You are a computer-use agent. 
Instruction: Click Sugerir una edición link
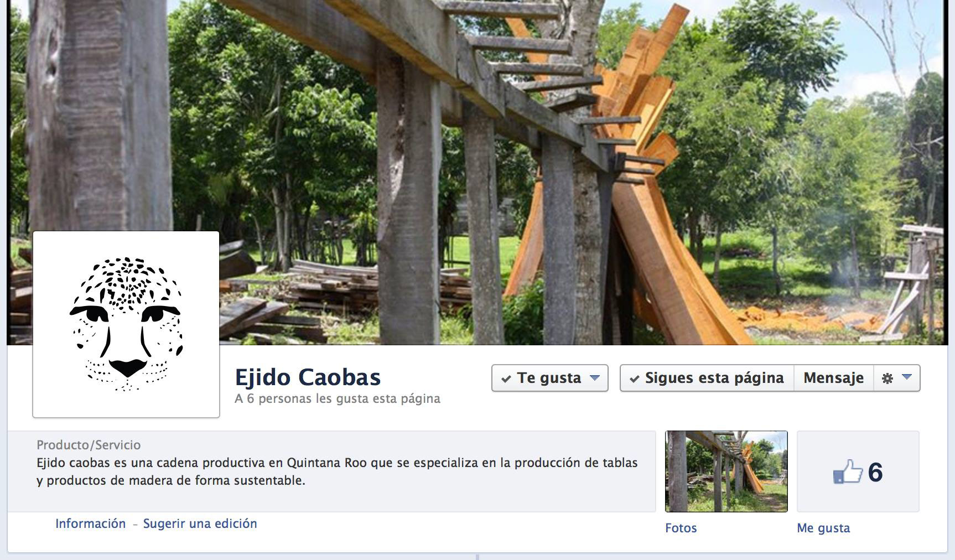(200, 523)
